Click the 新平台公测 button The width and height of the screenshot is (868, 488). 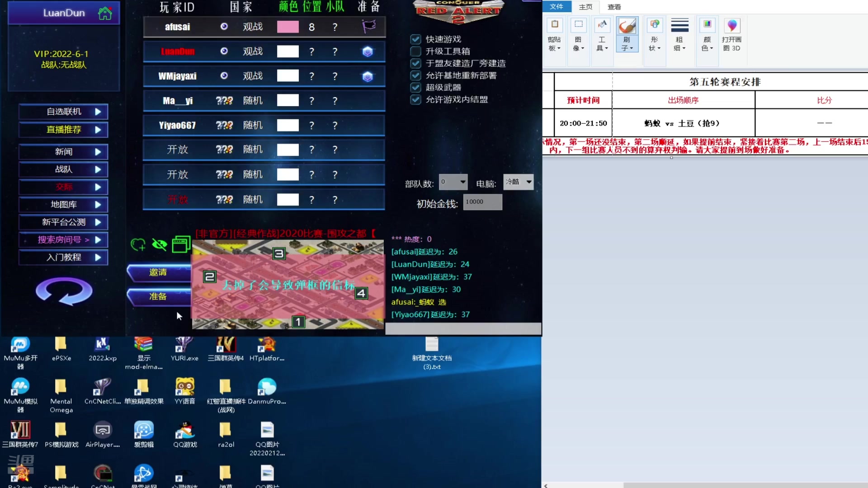[x=64, y=222]
